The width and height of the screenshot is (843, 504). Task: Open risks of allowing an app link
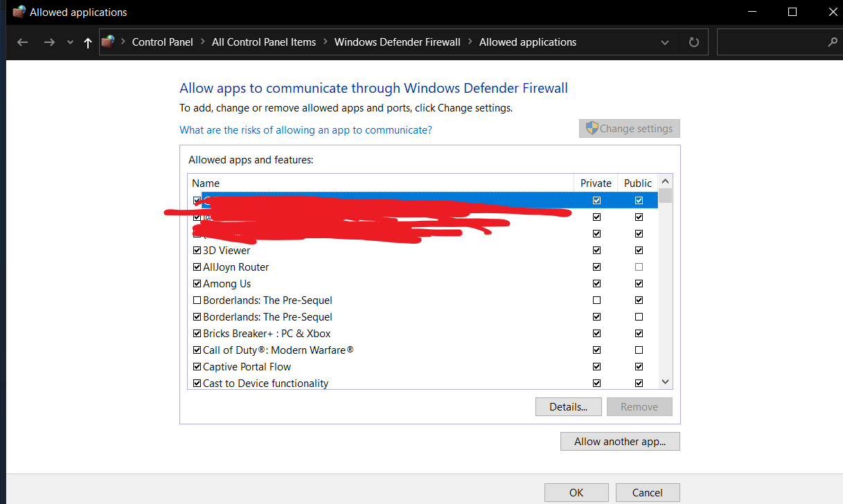pos(305,130)
